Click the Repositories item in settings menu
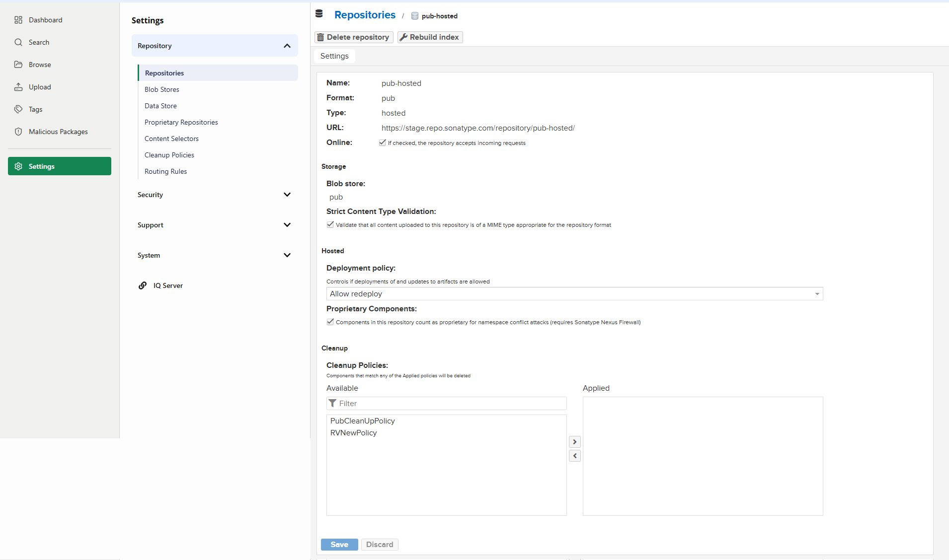This screenshot has height=560, width=949. (218, 73)
